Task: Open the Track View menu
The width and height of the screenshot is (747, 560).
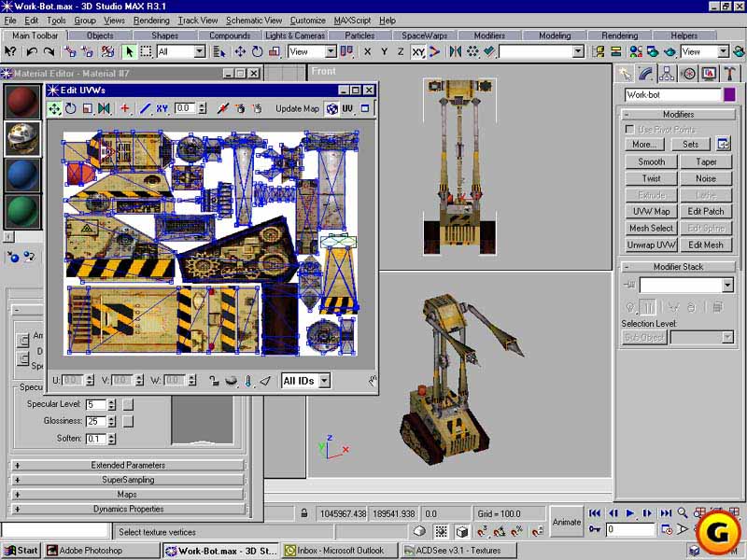Action: coord(198,21)
